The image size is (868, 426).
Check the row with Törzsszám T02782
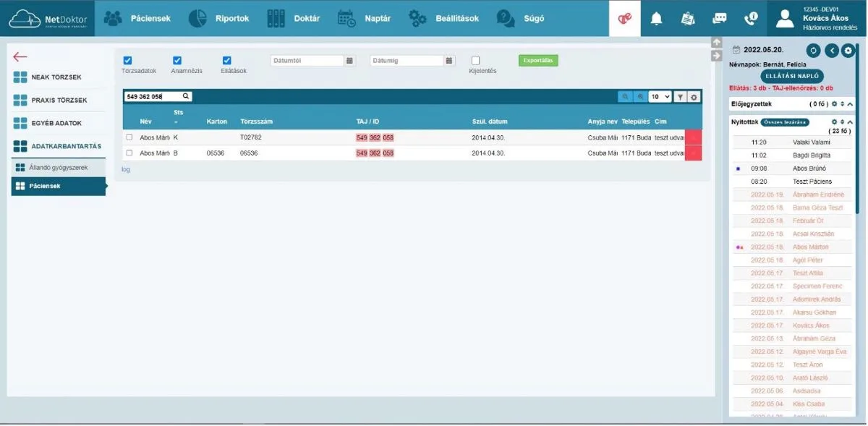tap(129, 137)
